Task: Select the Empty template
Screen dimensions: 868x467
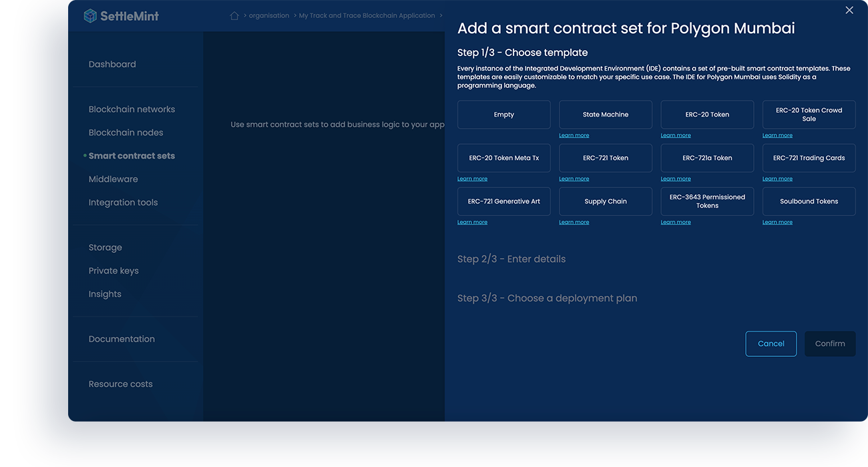Action: (503, 114)
